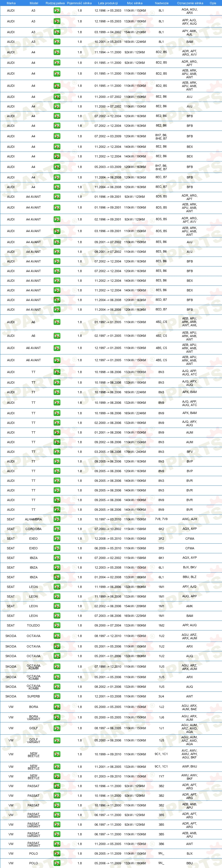Screen dimensions: 222x868
Task: Click fuel icon in Audi A3 BAM row
Action: coord(57,42)
